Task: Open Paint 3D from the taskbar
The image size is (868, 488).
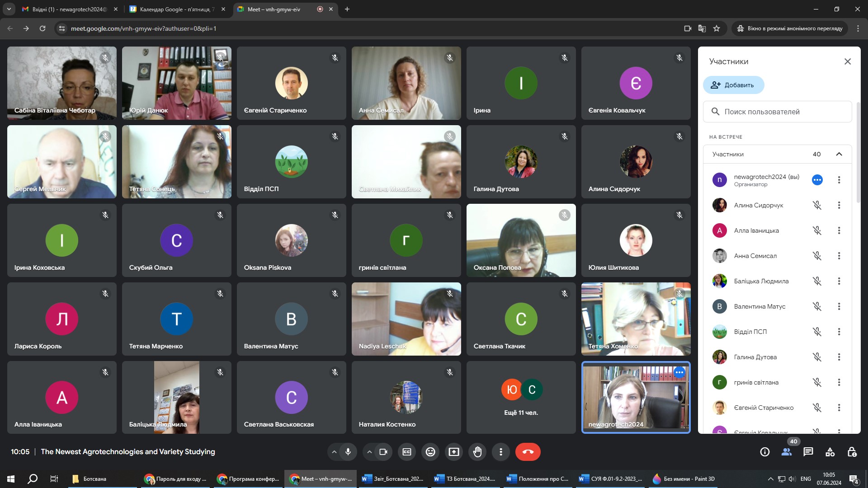Action: point(684,479)
